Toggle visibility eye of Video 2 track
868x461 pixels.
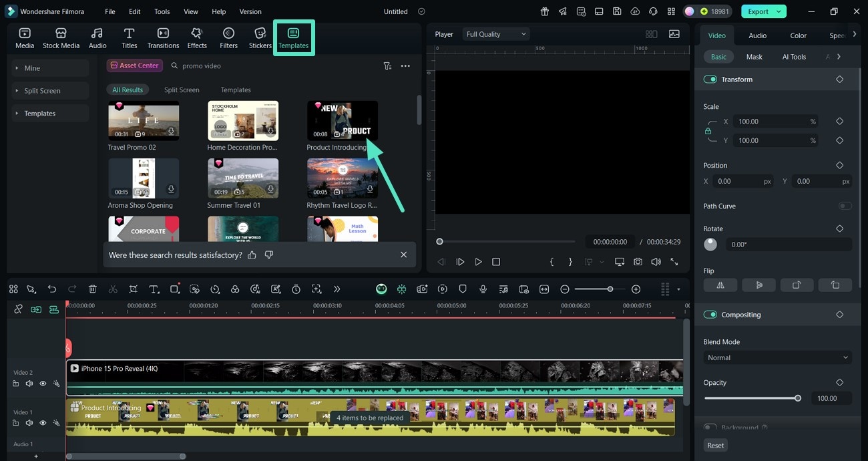pos(43,383)
